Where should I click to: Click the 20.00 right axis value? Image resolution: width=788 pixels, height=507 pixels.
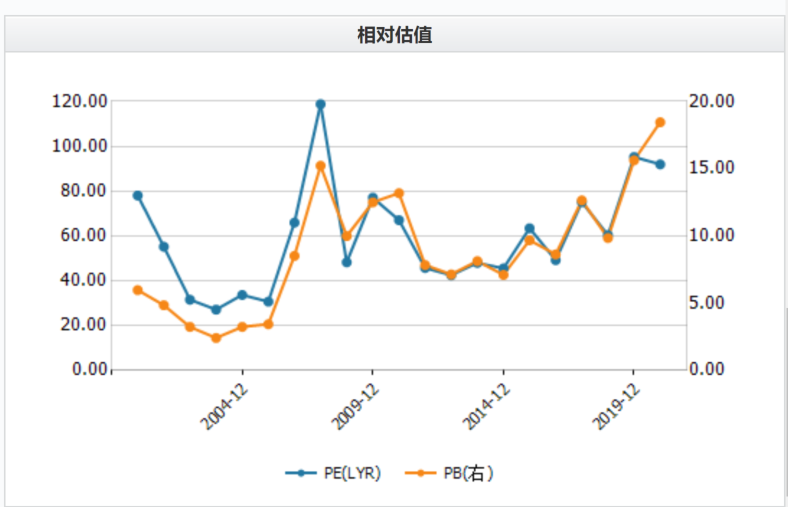712,102
